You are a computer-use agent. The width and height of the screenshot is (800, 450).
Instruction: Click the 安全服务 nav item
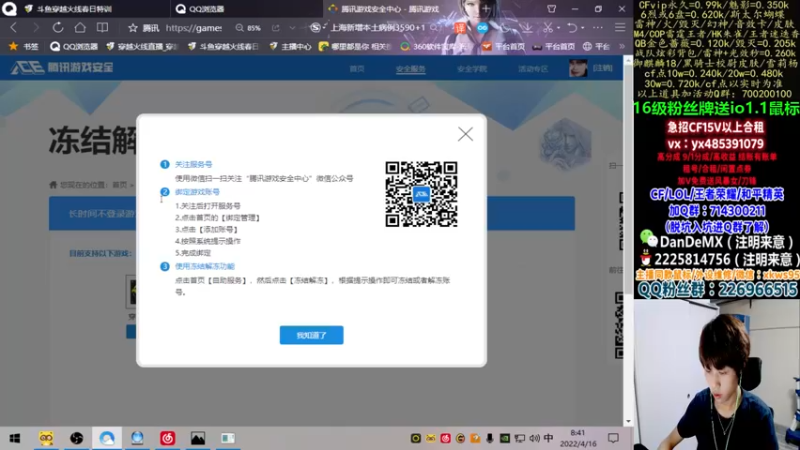[411, 68]
